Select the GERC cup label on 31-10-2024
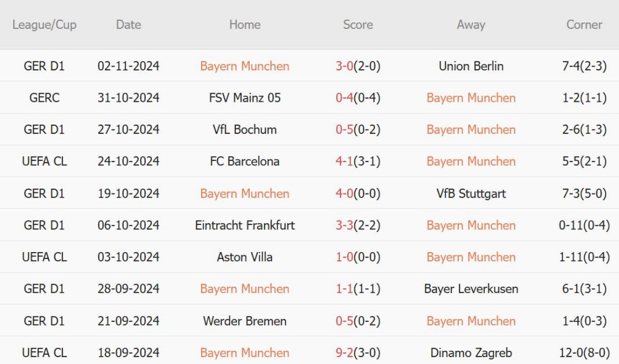The width and height of the screenshot is (619, 364). point(44,98)
